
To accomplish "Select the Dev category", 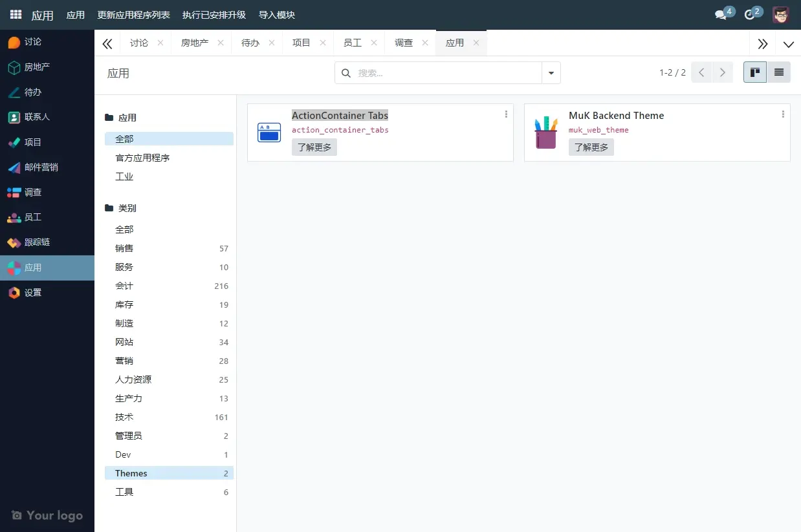I will [x=169, y=454].
